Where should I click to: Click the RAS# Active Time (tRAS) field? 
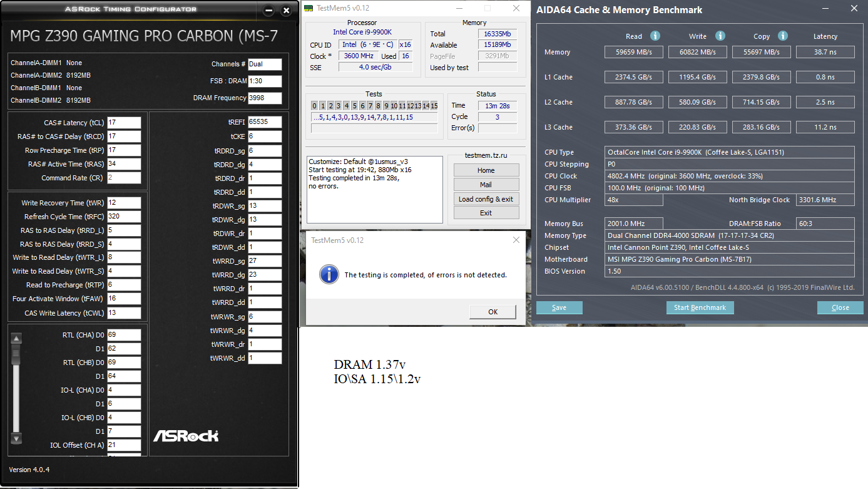(124, 164)
